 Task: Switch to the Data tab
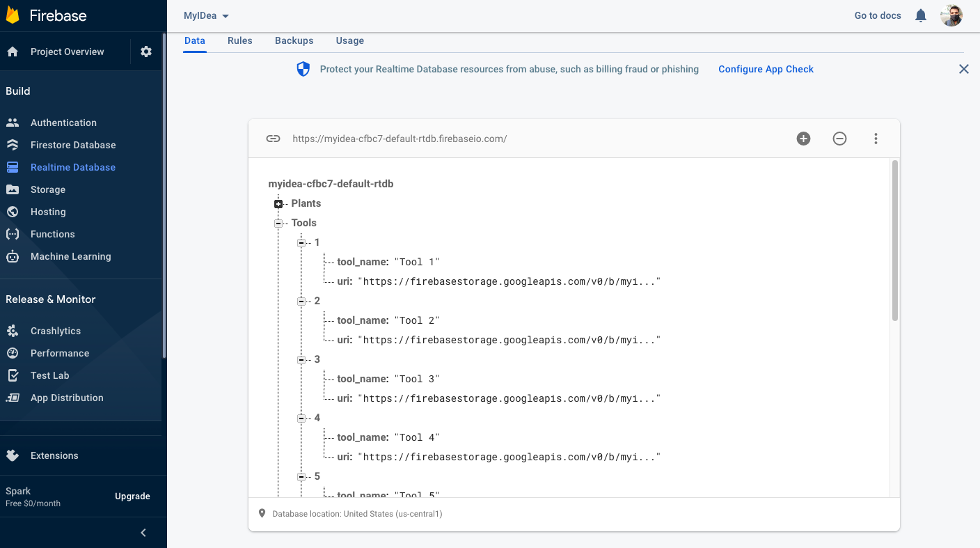(x=195, y=40)
